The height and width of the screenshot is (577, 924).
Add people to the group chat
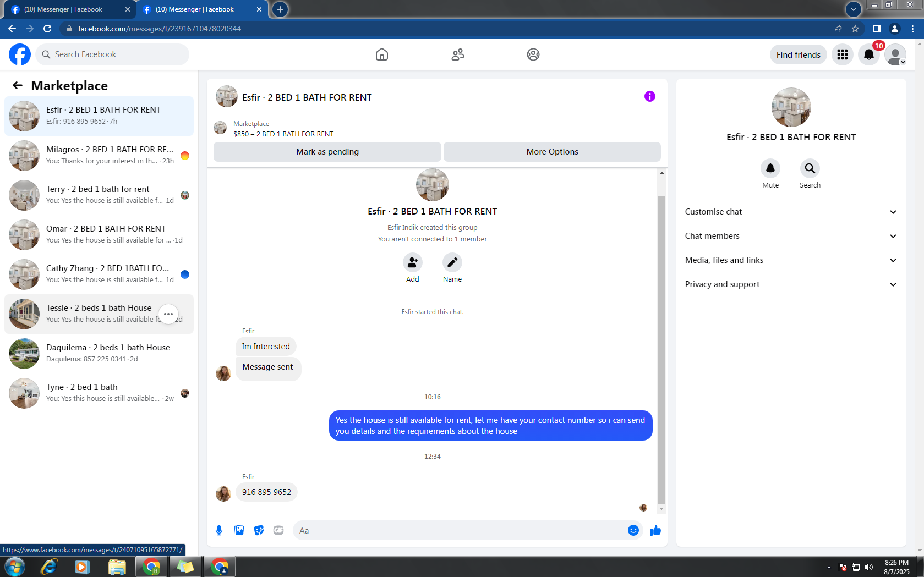click(413, 262)
